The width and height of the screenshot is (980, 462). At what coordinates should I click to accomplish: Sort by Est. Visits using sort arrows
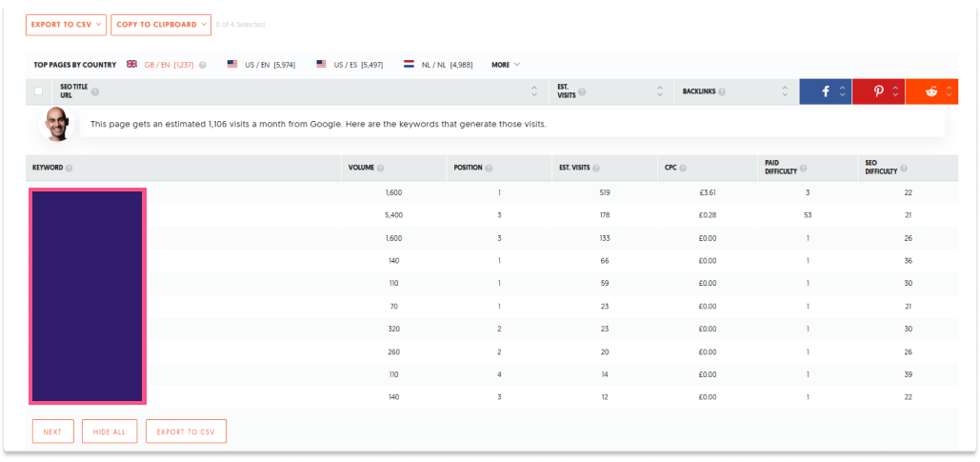point(660,91)
